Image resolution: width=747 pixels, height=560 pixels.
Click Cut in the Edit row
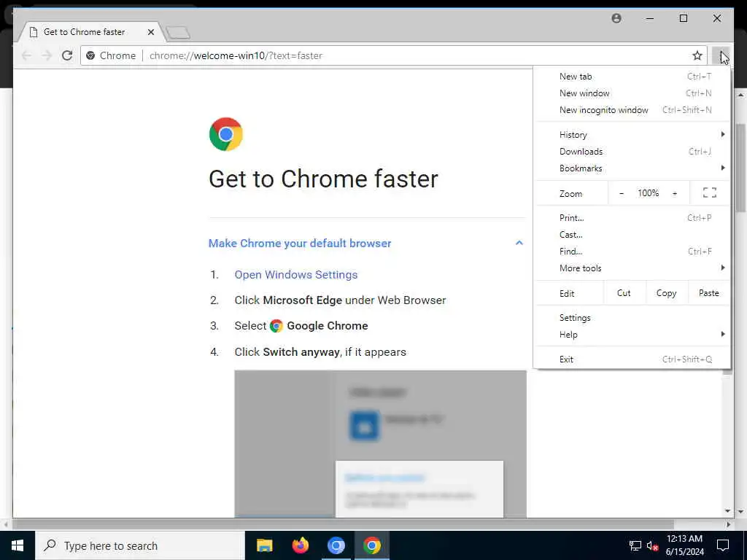[624, 293]
